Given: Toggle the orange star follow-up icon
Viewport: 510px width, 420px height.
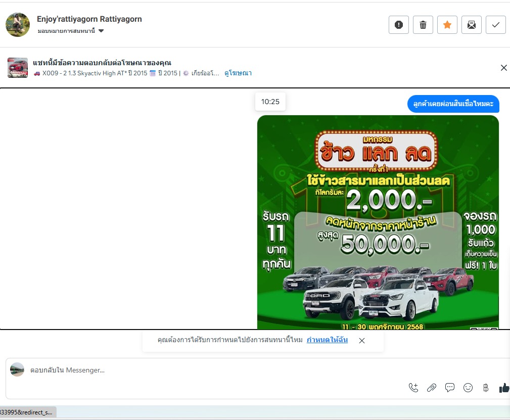Looking at the screenshot, I should [447, 25].
